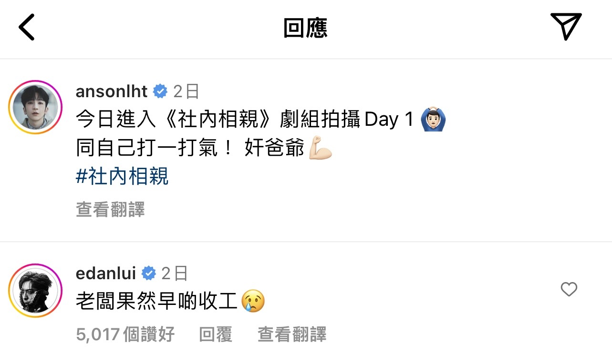Click edanlui's blue verified badge
The height and width of the screenshot is (364, 612).
[149, 273]
